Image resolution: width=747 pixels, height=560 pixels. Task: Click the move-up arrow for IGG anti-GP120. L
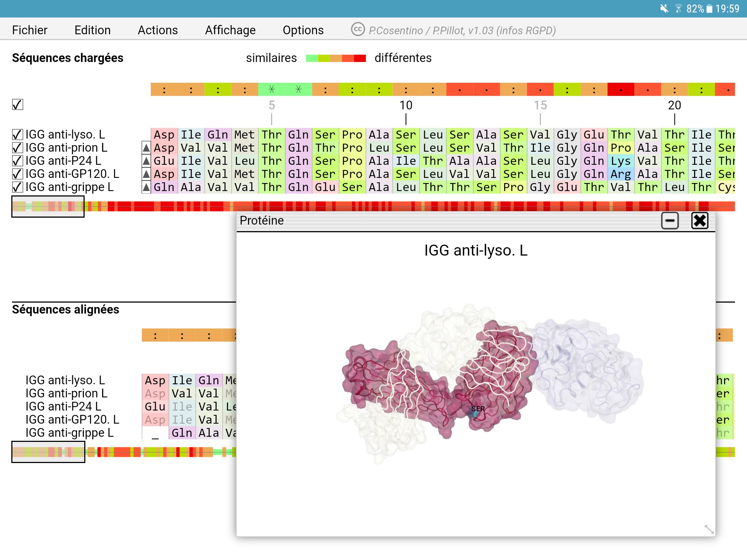coord(146,174)
